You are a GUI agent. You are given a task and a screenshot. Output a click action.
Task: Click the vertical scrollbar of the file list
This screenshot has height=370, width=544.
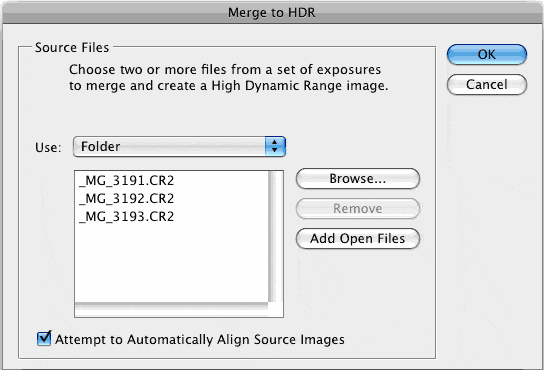[x=272, y=236]
